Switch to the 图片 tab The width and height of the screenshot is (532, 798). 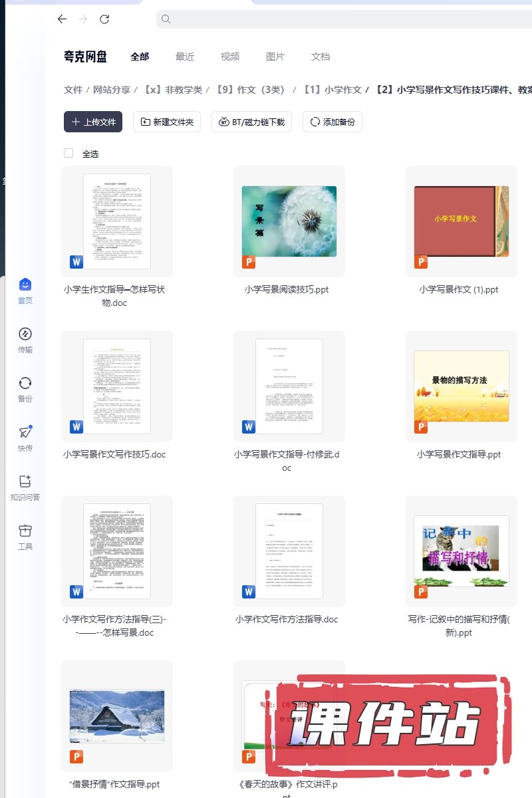point(275,57)
